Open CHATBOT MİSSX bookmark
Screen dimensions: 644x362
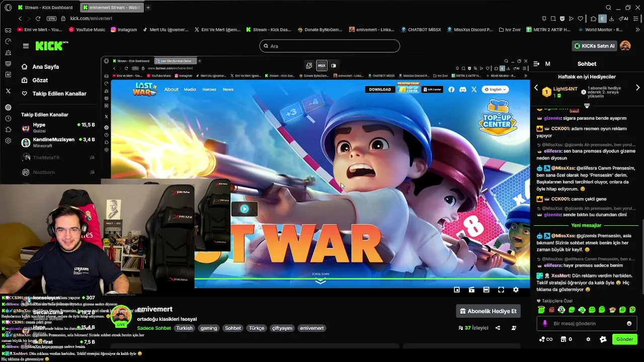[421, 30]
